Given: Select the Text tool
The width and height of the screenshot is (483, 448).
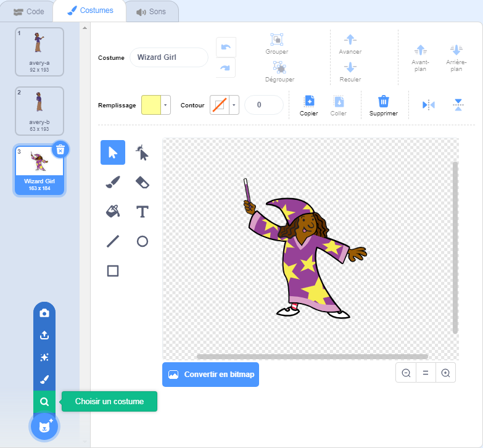Looking at the screenshot, I should [142, 212].
